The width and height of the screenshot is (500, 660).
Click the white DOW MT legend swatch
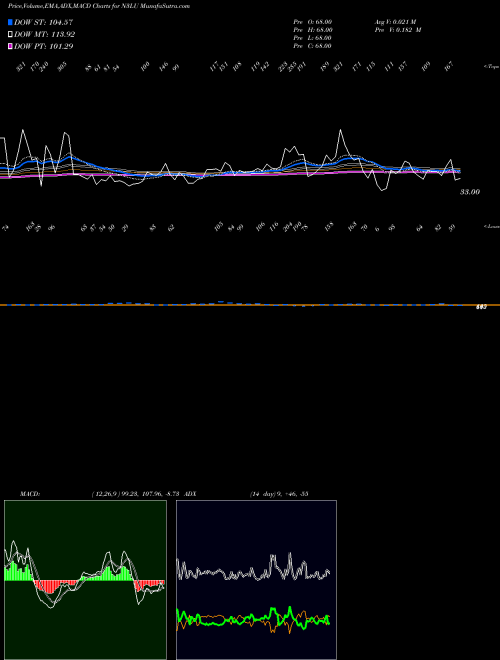(x=10, y=34)
